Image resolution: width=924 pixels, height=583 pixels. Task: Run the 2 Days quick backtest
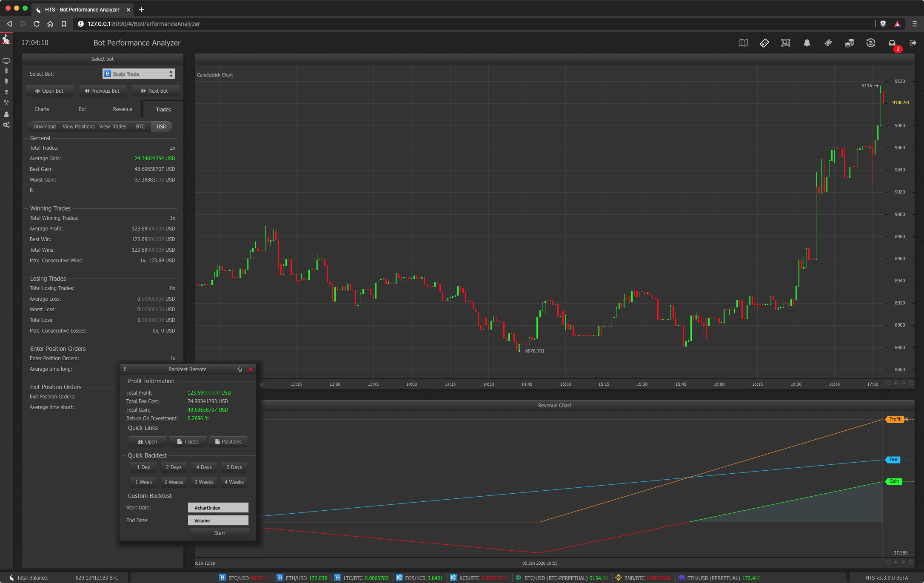tap(174, 467)
